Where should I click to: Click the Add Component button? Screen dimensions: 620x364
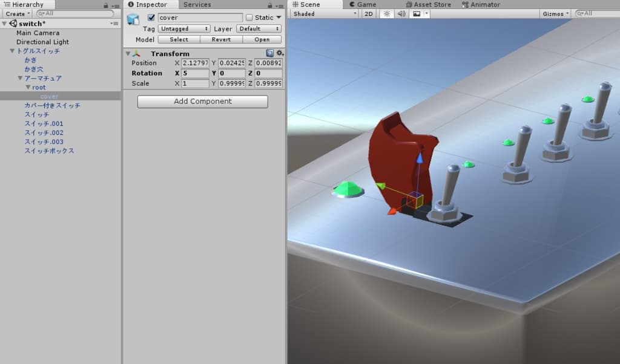click(x=202, y=102)
